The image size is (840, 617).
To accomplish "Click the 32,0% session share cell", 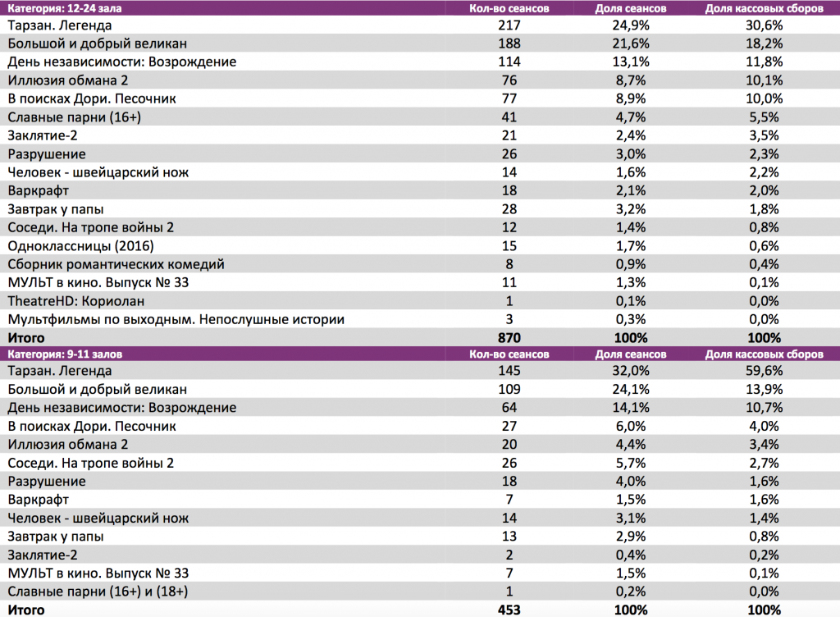I will pos(630,372).
